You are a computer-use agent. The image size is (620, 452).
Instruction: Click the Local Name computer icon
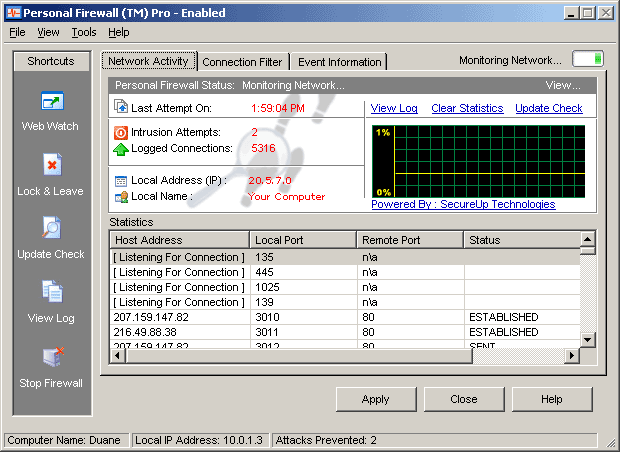point(121,197)
